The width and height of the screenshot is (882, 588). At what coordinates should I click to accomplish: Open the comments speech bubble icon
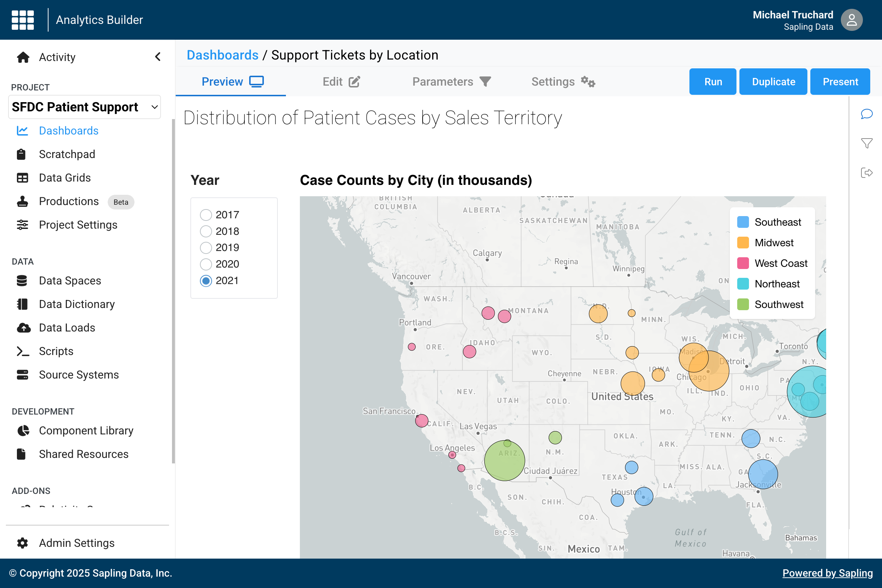click(x=866, y=114)
